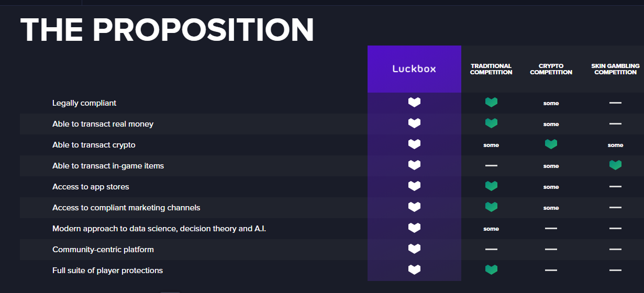Click 'some' under Crypto for Legally compliant

[x=551, y=104]
